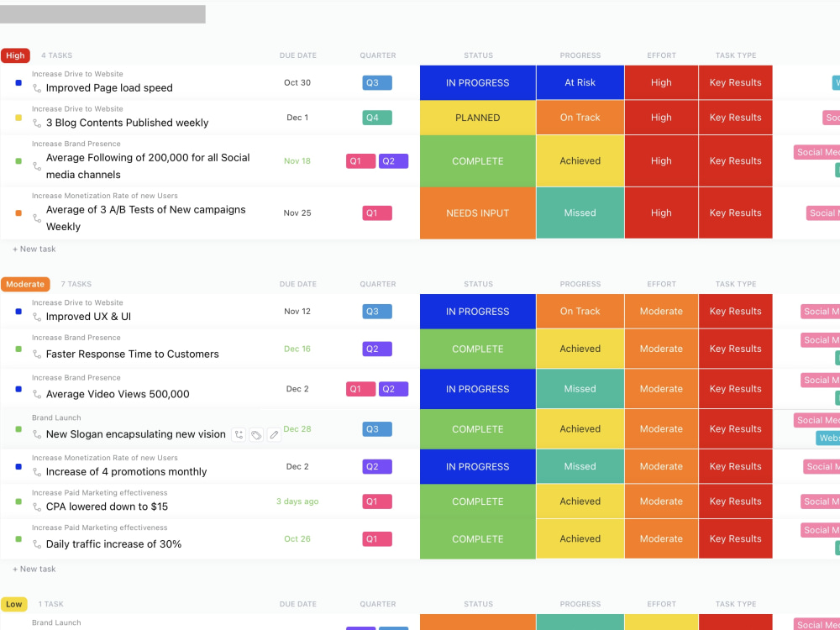Click orange status square of A/B Tests task
This screenshot has height=630, width=840.
(x=18, y=213)
